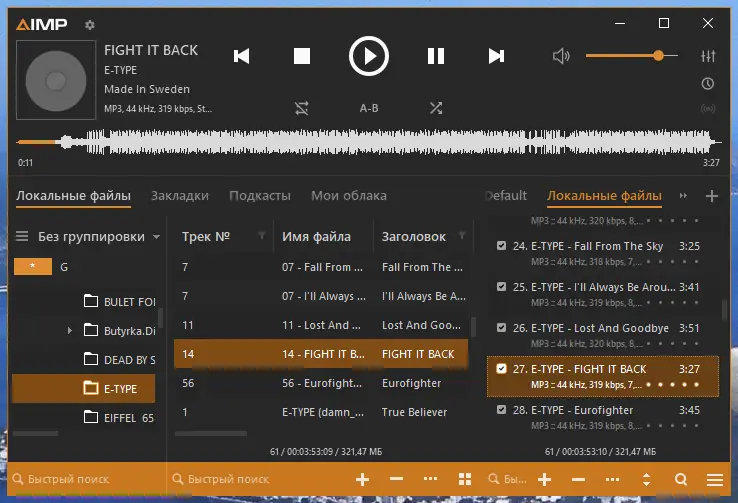Click the large Play button

[369, 56]
